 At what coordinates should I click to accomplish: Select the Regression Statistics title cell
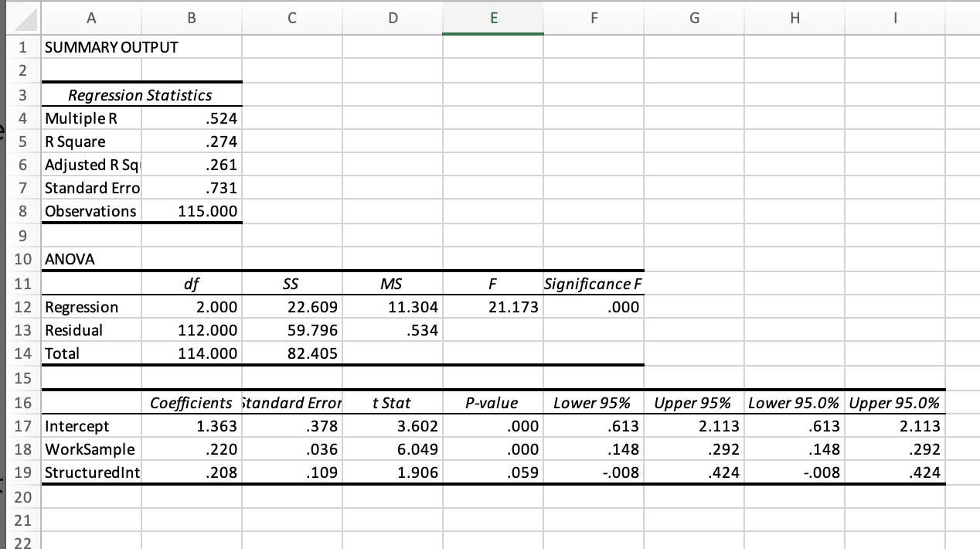[139, 94]
